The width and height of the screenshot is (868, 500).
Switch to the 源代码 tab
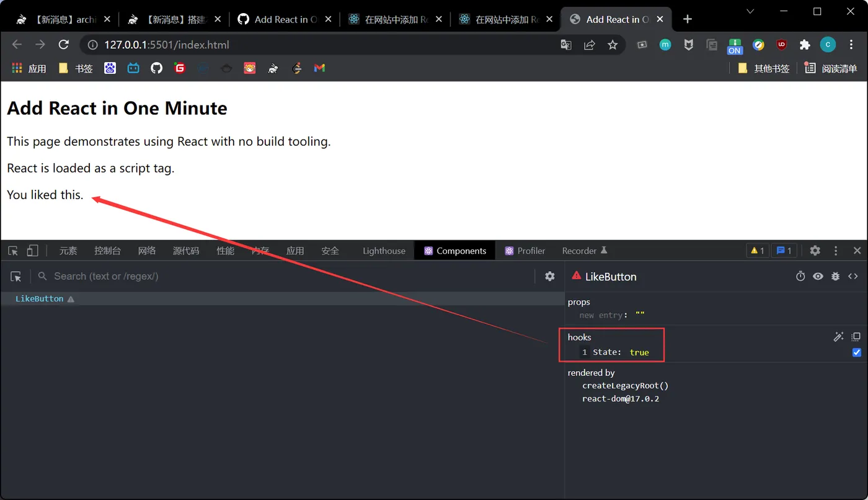(186, 251)
